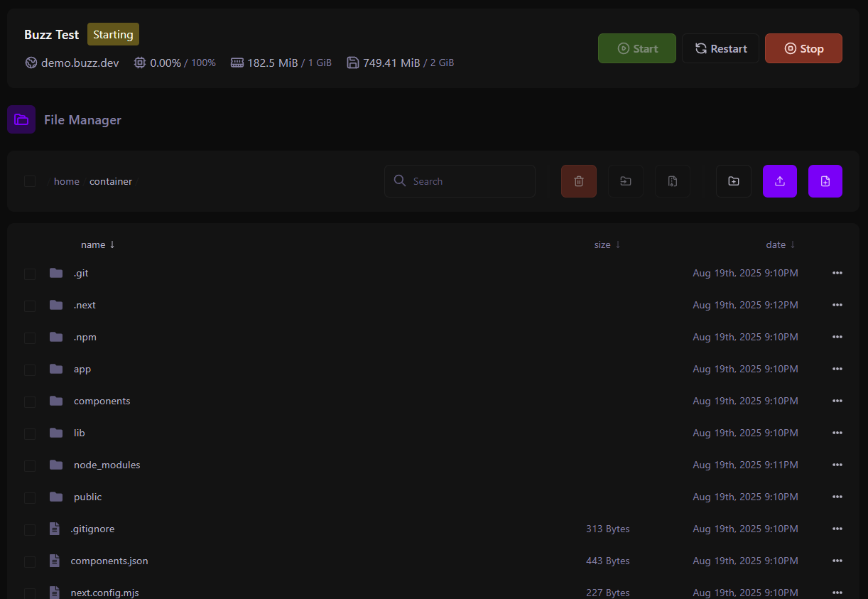Click the move-to-folder icon button
The image size is (868, 599).
click(626, 181)
